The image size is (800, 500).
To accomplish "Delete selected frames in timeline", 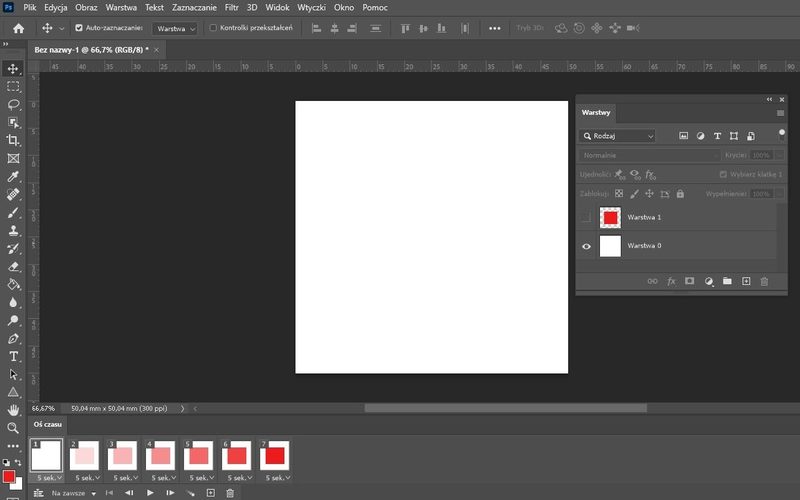I will (230, 493).
